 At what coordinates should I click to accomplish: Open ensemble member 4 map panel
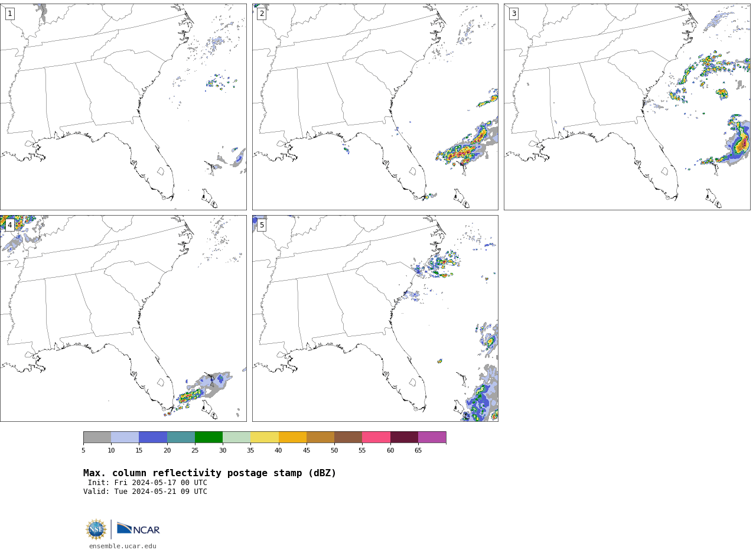coord(123,318)
